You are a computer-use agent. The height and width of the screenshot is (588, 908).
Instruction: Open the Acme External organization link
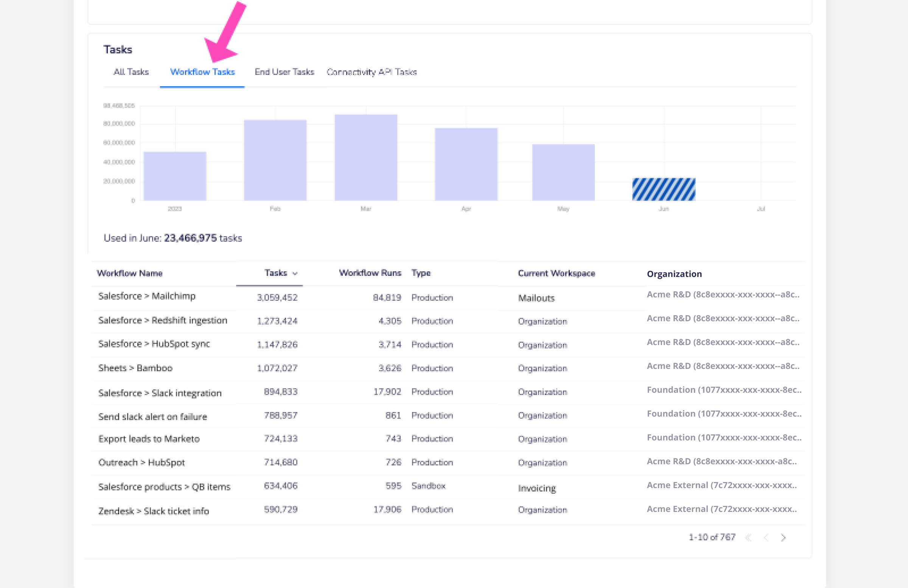[722, 485]
